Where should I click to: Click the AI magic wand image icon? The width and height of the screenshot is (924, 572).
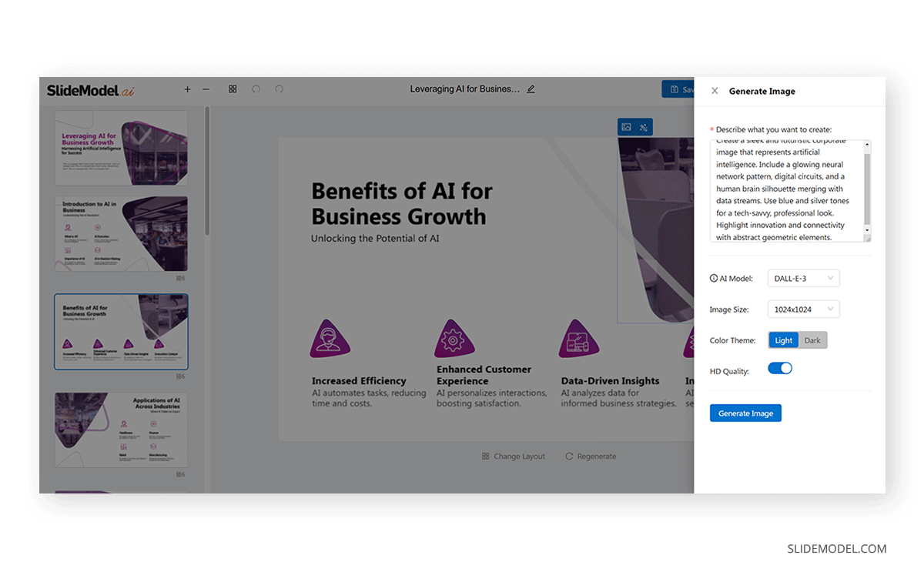[x=644, y=127]
